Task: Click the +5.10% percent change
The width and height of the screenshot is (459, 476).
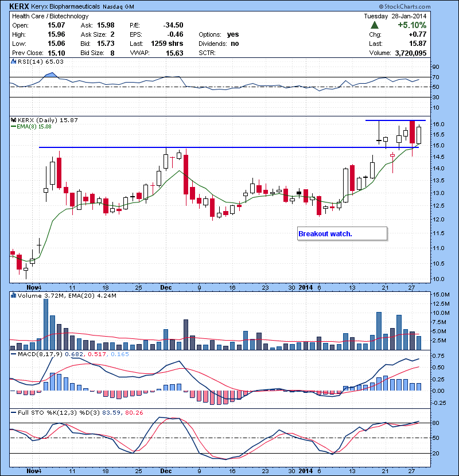Action: 412,25
